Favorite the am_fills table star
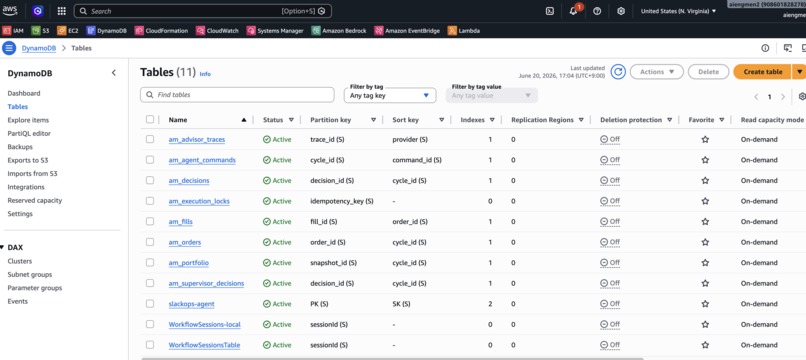The height and width of the screenshot is (360, 806). click(705, 222)
